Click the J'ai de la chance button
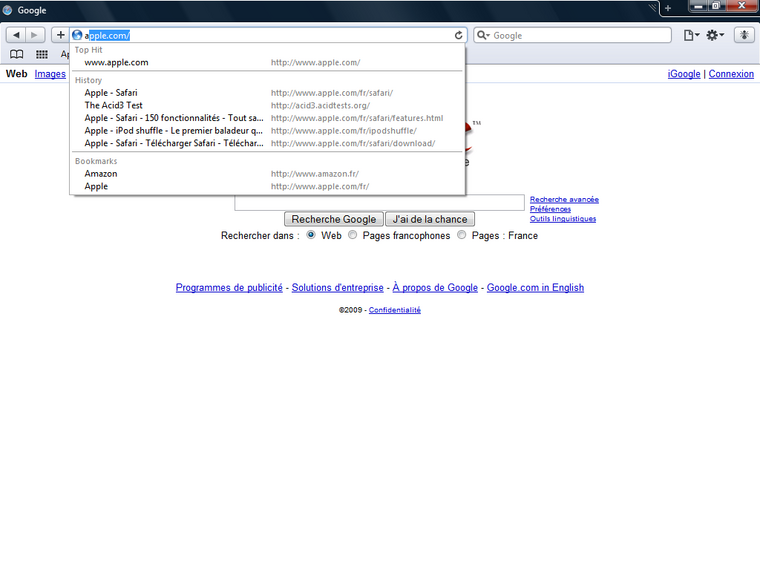This screenshot has height=570, width=760. pos(430,219)
